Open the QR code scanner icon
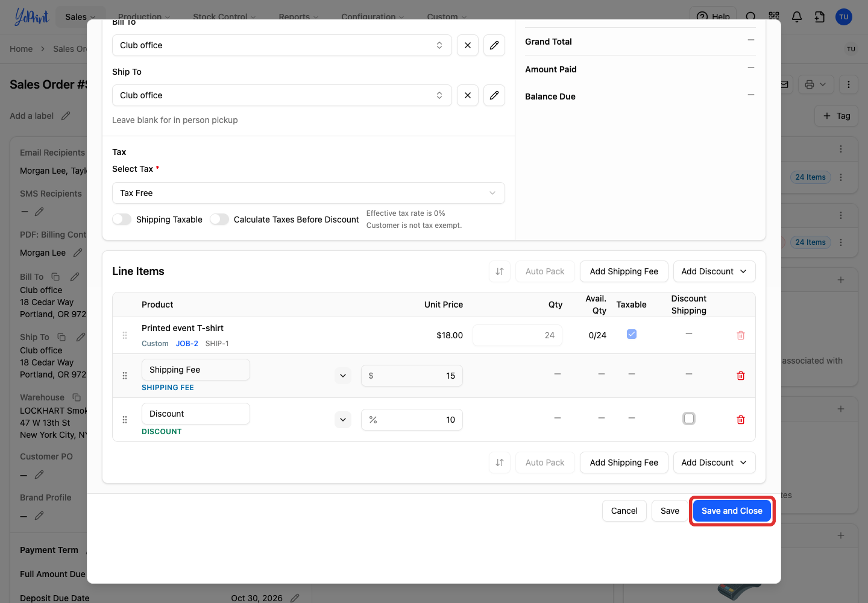The width and height of the screenshot is (868, 603). point(774,17)
